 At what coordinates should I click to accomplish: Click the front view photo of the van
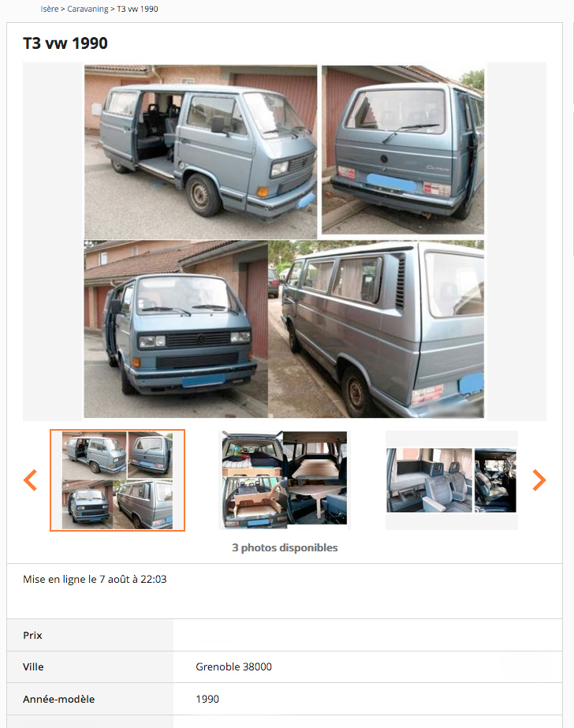coord(176,329)
